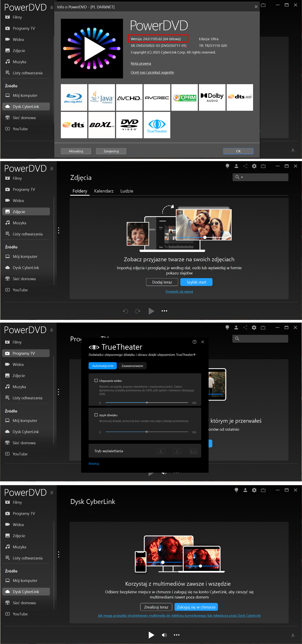Open search dropdown arrow on Zdjęcia screen

(x=242, y=177)
